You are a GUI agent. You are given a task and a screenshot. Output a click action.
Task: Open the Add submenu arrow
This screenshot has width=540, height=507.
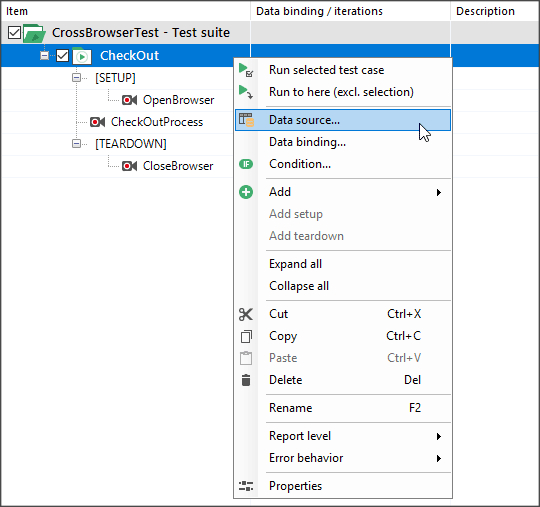[x=439, y=193]
